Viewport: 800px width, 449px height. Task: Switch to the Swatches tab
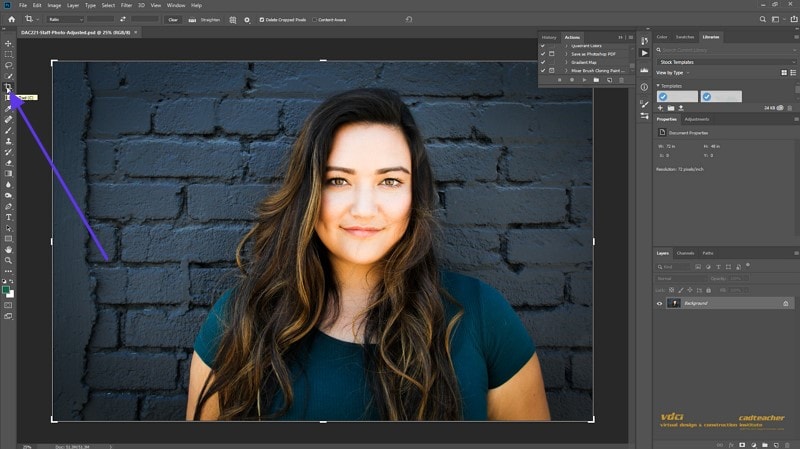tap(685, 37)
